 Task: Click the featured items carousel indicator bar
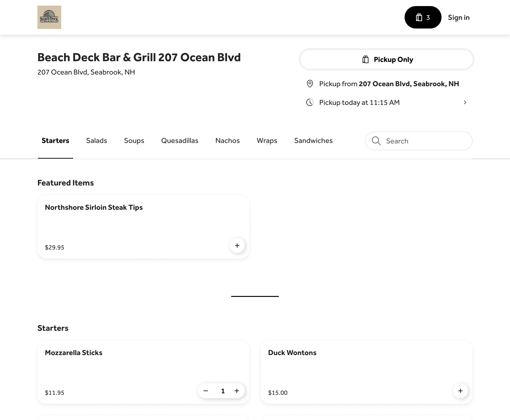tap(255, 296)
